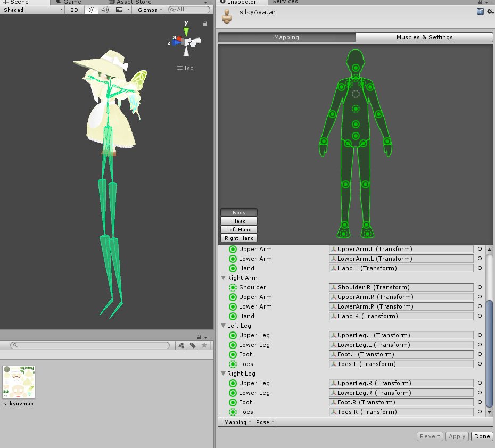
Task: Select the hips bone circle on diagram
Action: (x=356, y=136)
